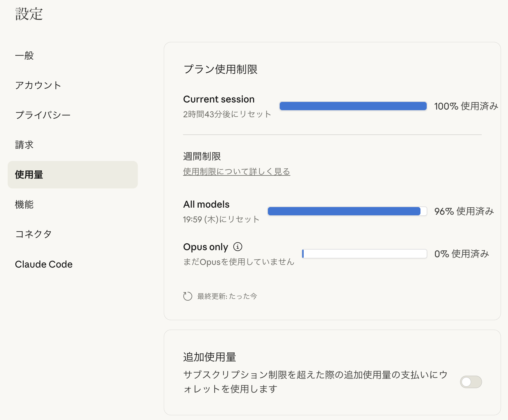Click the 2時間43分後にリセット text
The width and height of the screenshot is (508, 420).
tap(227, 114)
